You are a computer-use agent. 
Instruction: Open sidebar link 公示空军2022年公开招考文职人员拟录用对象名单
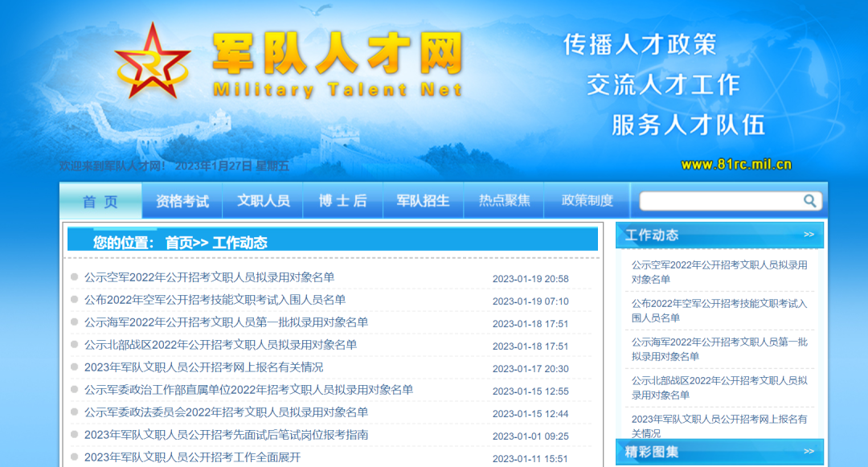click(719, 272)
